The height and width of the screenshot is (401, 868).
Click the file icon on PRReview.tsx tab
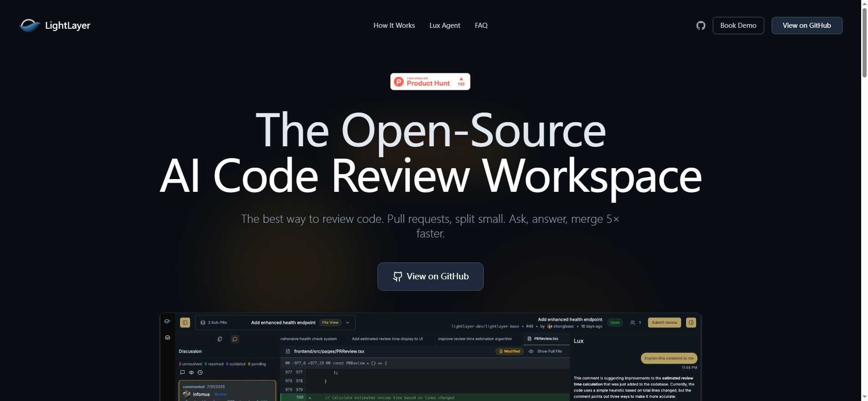pyautogui.click(x=529, y=339)
